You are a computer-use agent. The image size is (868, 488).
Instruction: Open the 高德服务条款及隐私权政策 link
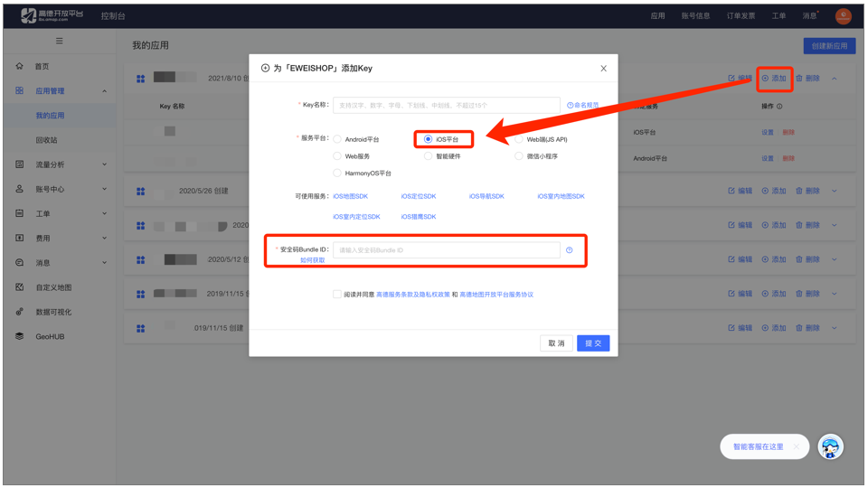click(x=413, y=295)
